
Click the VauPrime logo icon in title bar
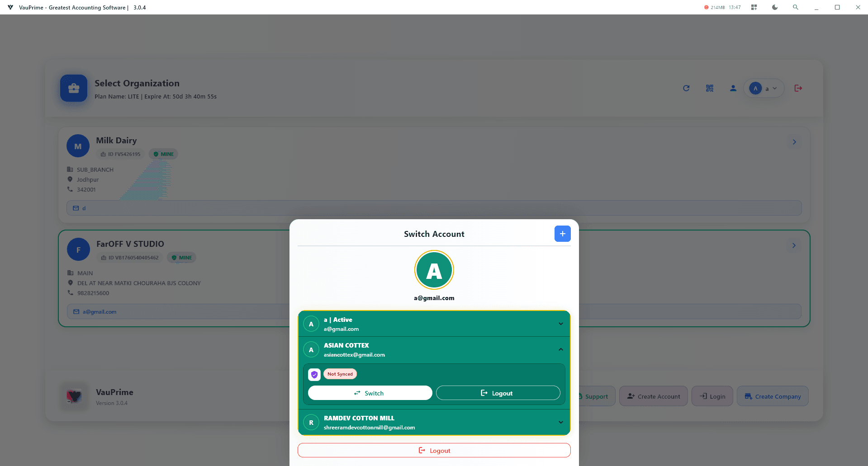[x=10, y=7]
